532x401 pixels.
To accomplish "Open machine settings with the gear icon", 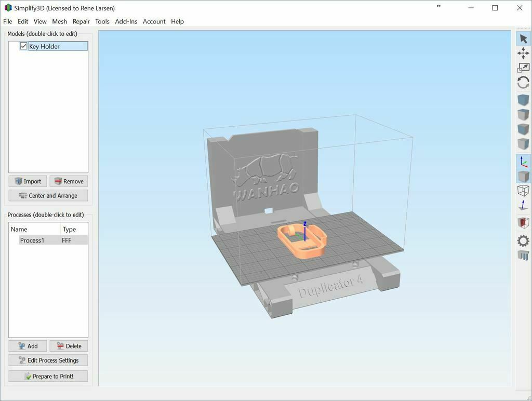I will coord(523,240).
